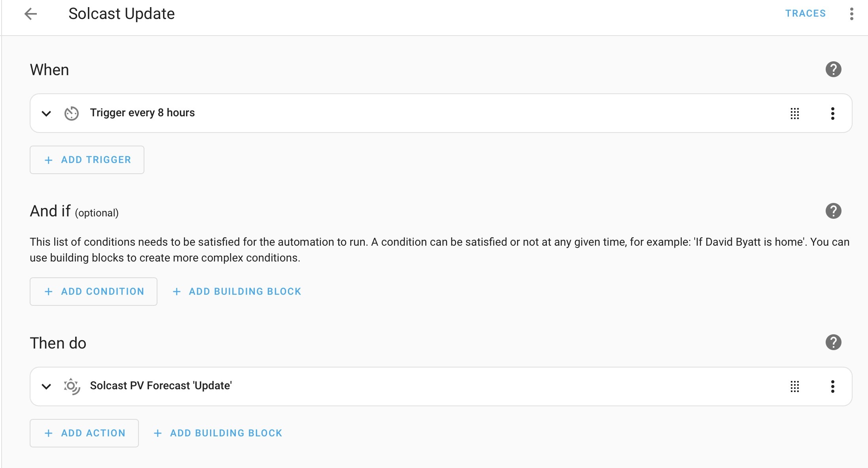Grab the Solcast action drag handle

tap(795, 387)
